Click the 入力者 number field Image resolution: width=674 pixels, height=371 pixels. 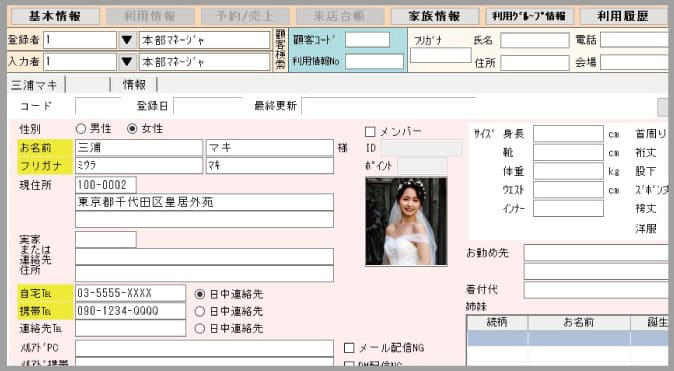pyautogui.click(x=80, y=61)
